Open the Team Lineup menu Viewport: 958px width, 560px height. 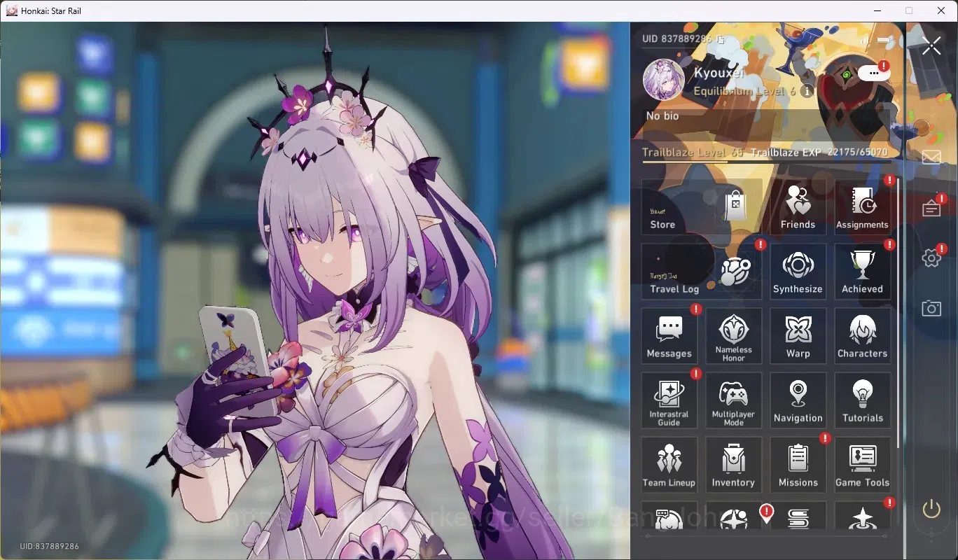click(669, 464)
